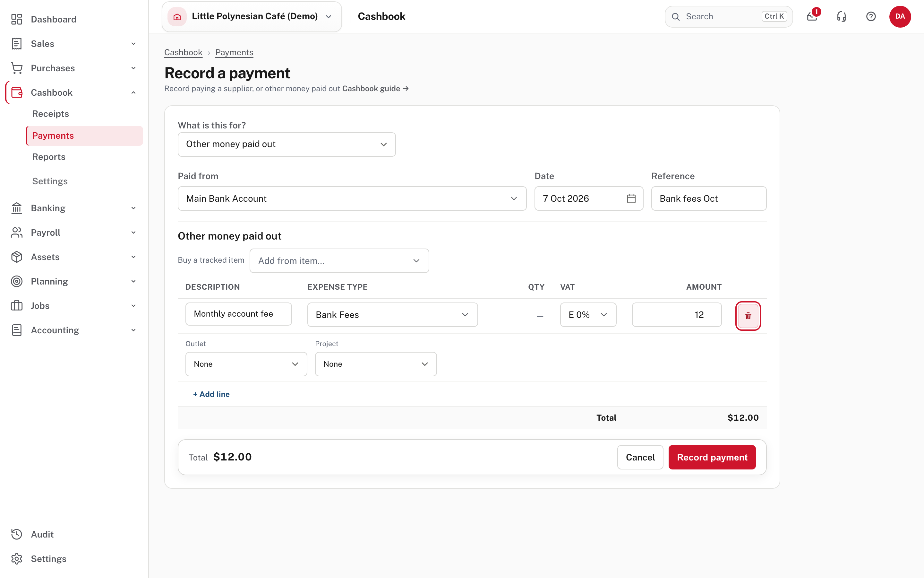
Task: Edit the Amount field showing 12
Action: 677,315
